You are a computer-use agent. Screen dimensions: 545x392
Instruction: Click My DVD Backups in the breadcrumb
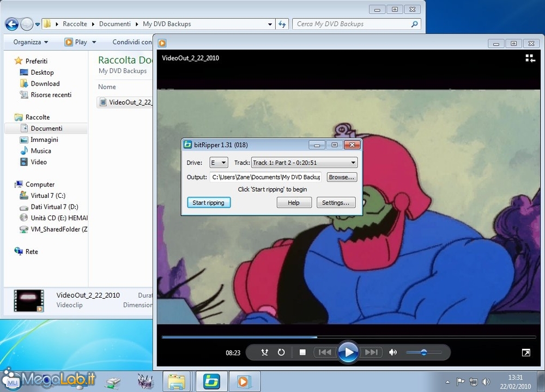click(167, 24)
